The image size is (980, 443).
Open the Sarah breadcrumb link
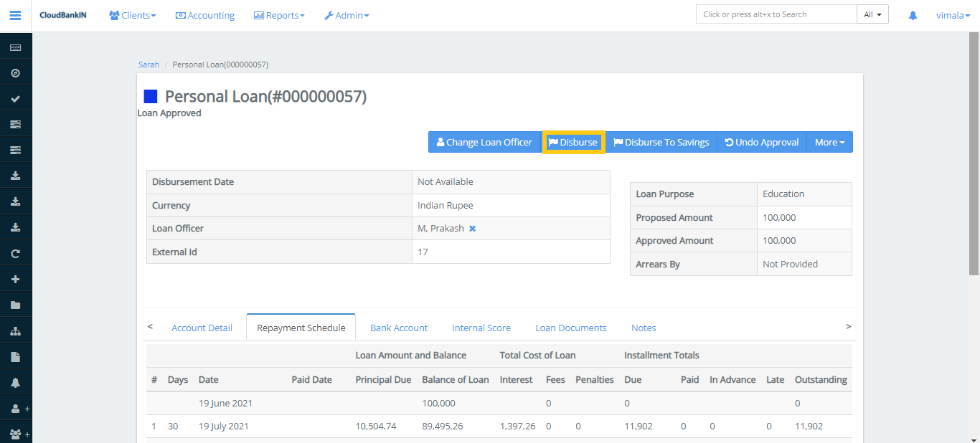tap(149, 64)
